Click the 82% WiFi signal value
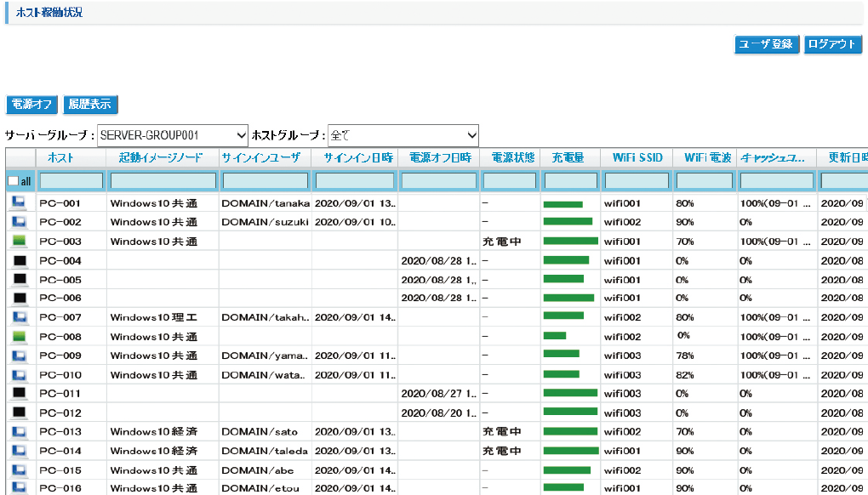The height and width of the screenshot is (495, 868). tap(685, 374)
